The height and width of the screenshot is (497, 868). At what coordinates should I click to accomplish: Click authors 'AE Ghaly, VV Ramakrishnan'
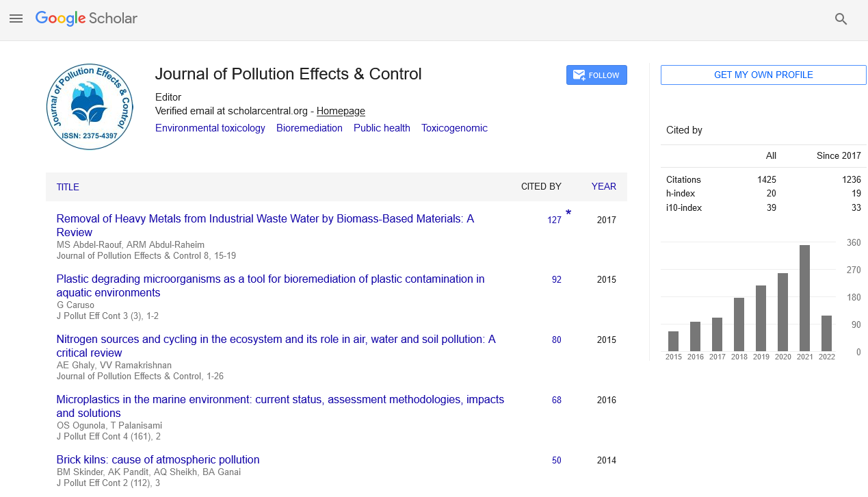point(114,366)
